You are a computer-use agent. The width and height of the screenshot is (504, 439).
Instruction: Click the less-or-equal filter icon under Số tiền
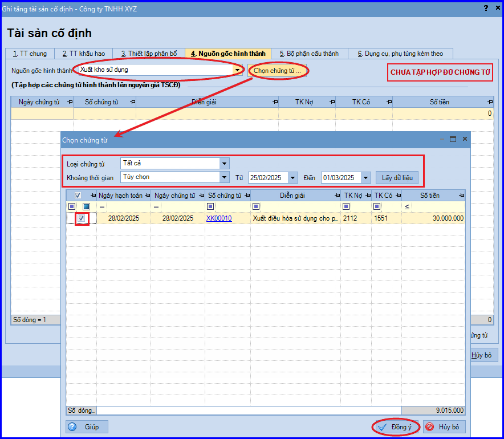point(407,206)
